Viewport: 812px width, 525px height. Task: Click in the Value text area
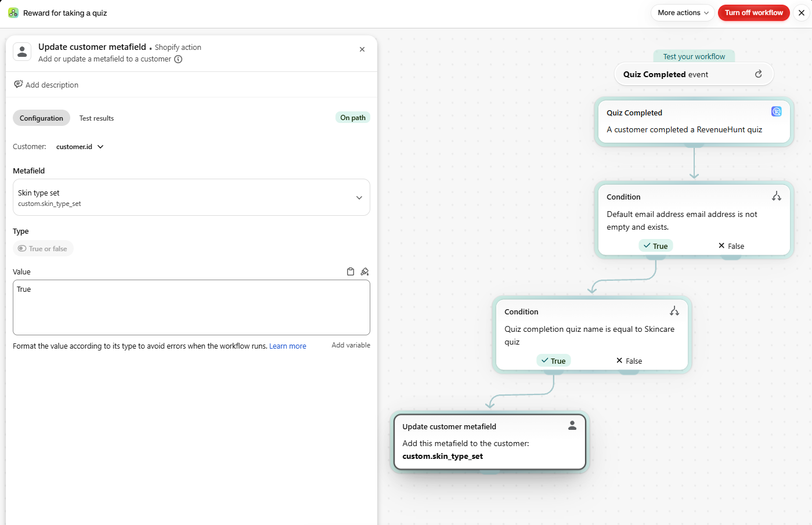tap(192, 307)
